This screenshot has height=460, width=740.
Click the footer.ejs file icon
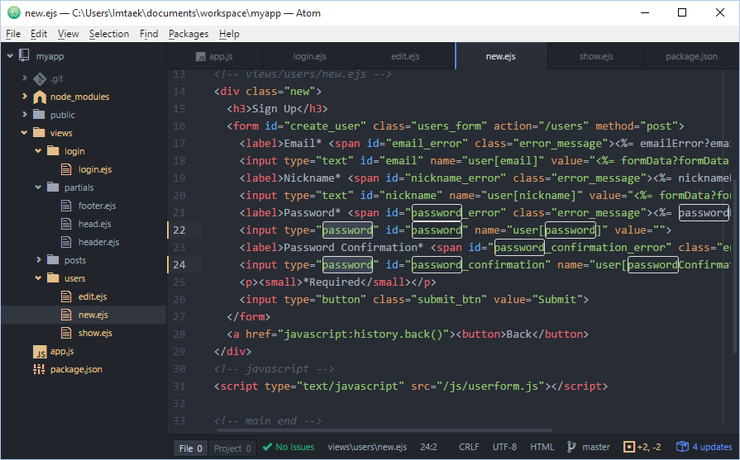pos(67,206)
